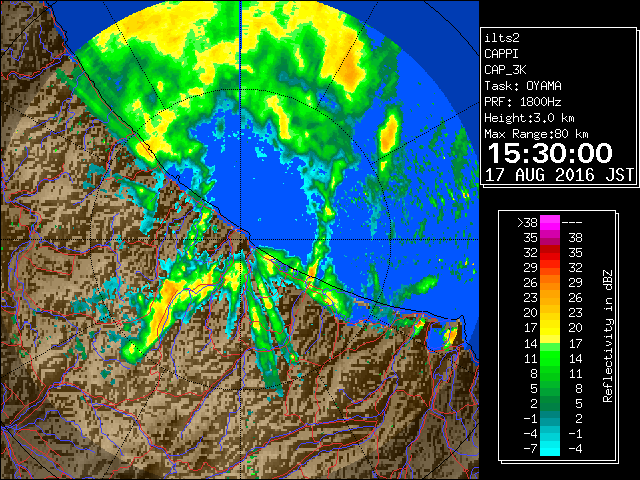Select the CAPPI product label

(x=501, y=54)
